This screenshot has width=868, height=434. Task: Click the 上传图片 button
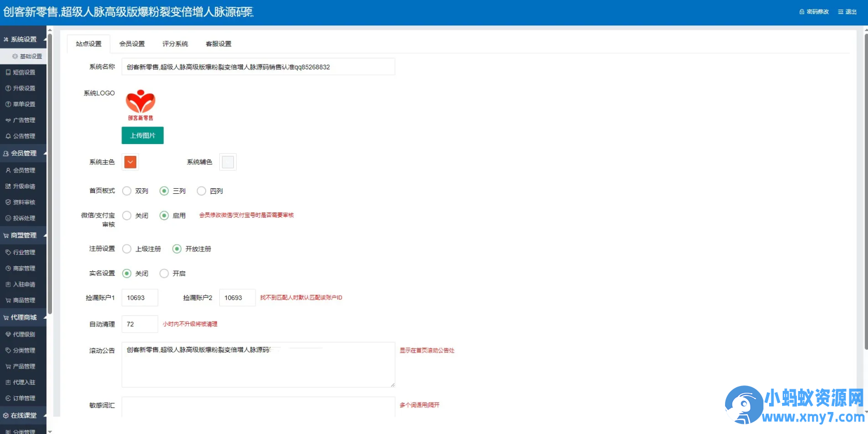pos(142,135)
